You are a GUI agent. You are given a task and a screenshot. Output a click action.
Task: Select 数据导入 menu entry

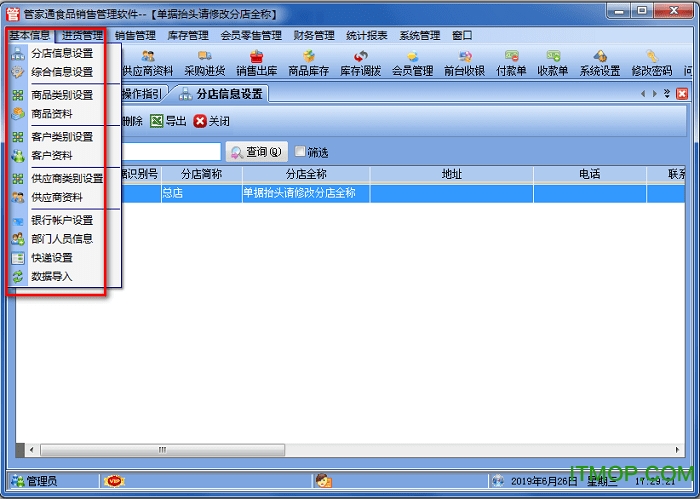[x=51, y=276]
